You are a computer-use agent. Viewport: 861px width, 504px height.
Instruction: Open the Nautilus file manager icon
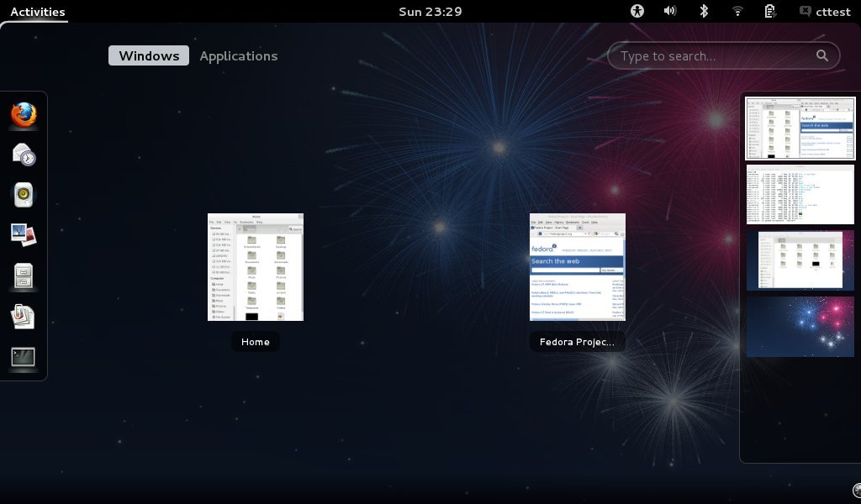pyautogui.click(x=23, y=275)
